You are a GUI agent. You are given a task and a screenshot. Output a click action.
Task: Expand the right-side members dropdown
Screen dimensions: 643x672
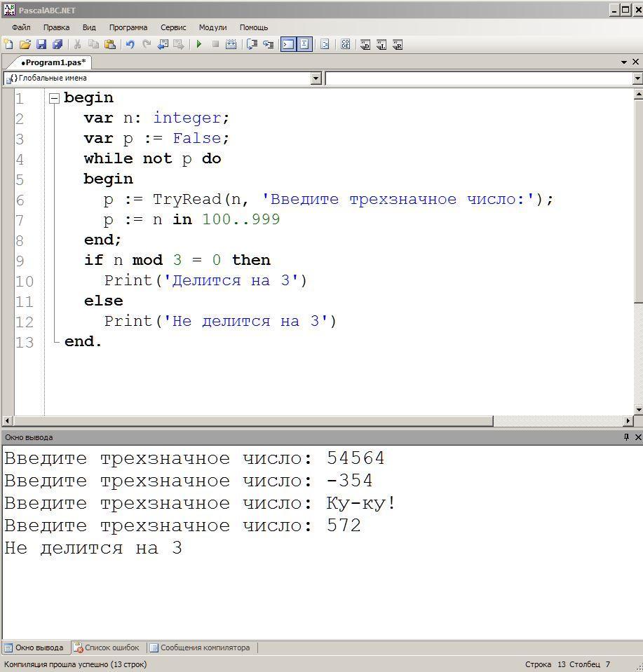[x=637, y=78]
